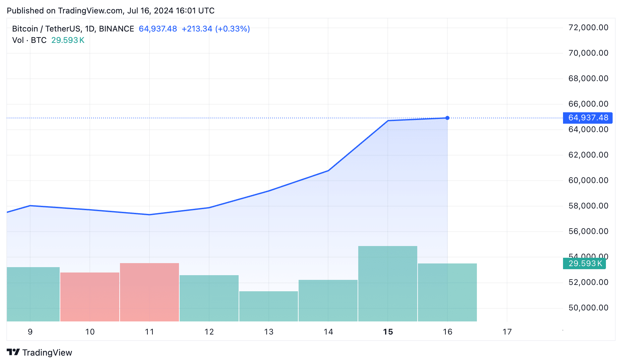Click the TradingView logo icon
Viewport: 622px width, 364px height.
click(13, 352)
